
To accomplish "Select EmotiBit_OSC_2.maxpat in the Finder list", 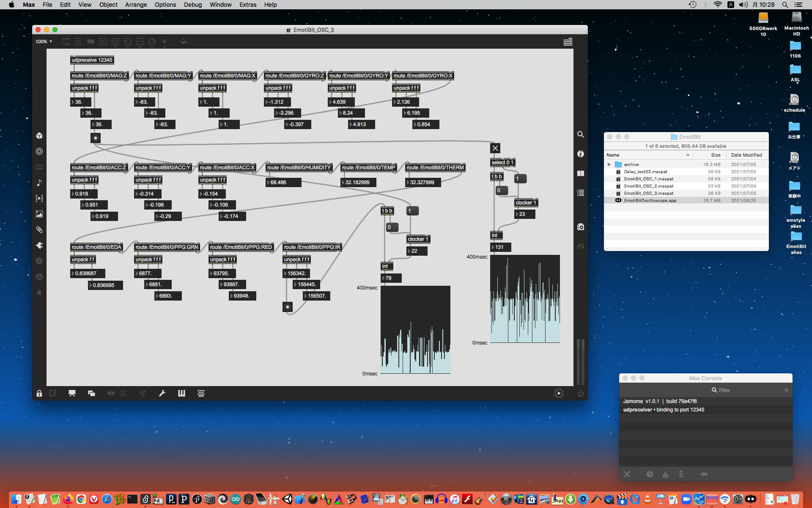I will 648,186.
